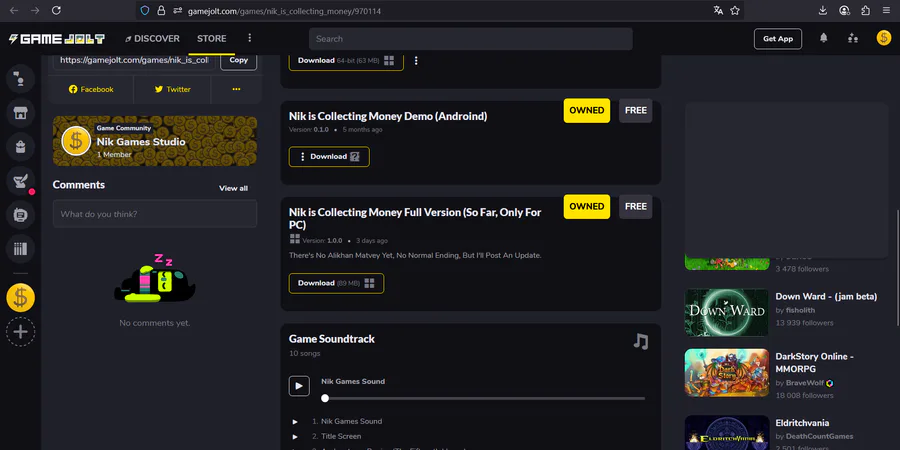Open the storefront icon in left sidebar
900x450 pixels.
click(20, 112)
